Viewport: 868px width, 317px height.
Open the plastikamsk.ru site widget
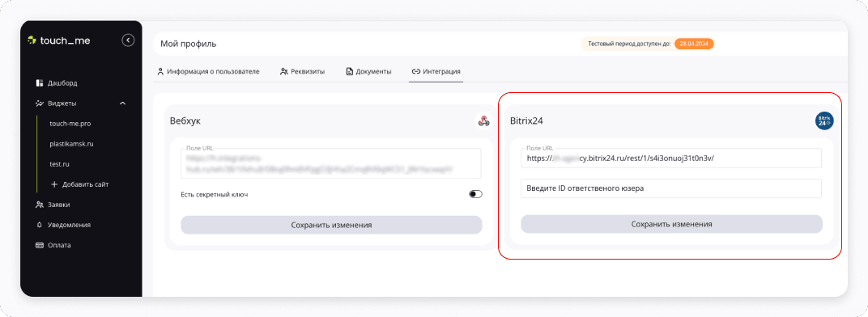71,144
